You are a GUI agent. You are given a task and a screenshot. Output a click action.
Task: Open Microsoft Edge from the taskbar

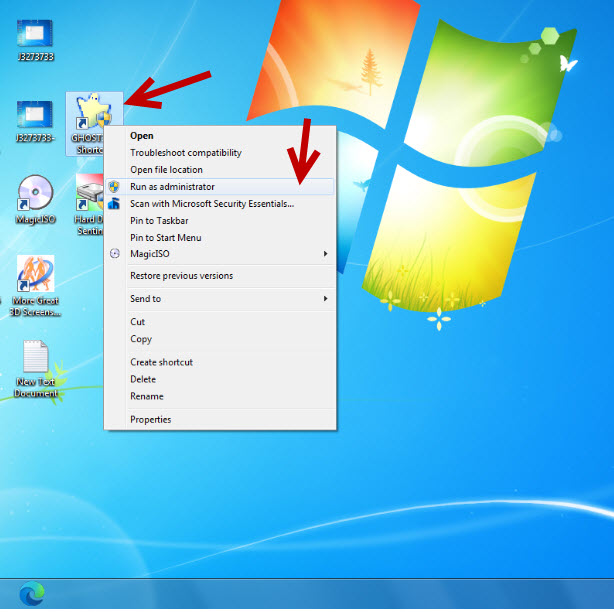(32, 594)
